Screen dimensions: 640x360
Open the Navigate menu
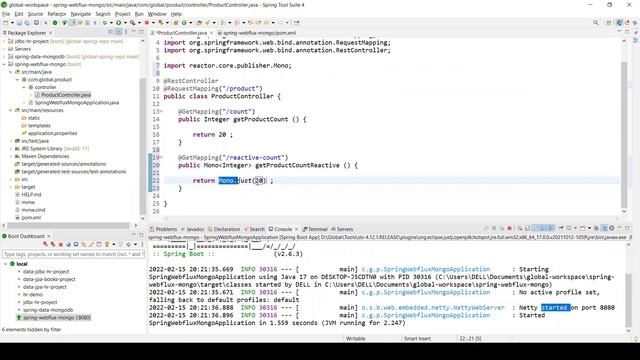(x=81, y=14)
